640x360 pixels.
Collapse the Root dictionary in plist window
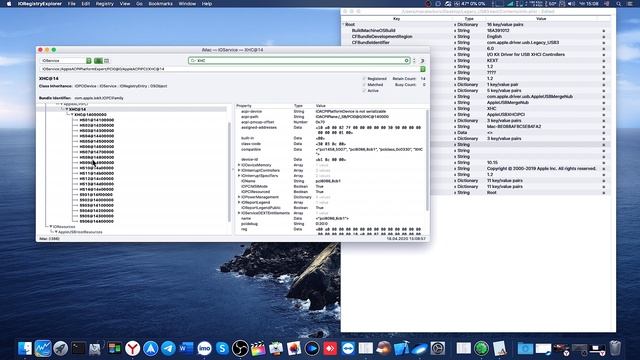click(x=343, y=24)
